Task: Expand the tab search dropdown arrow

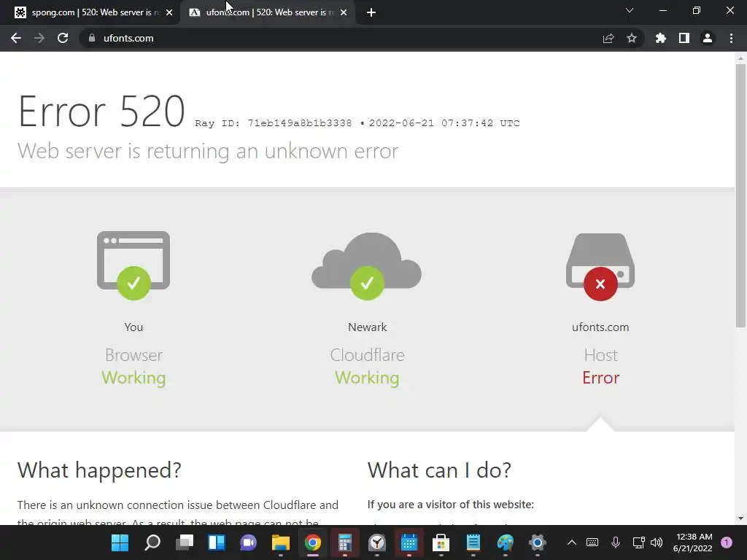Action: (x=630, y=10)
